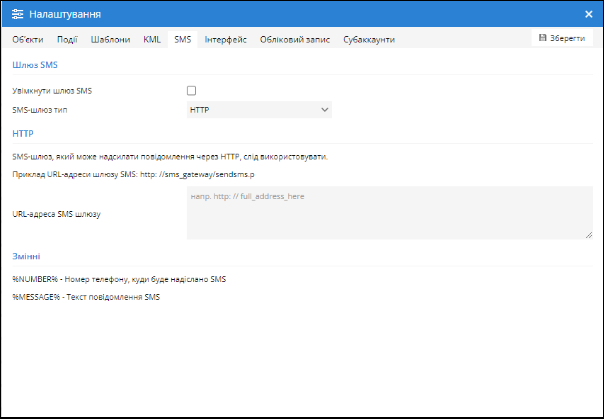
Task: Select the SMS tab
Action: (x=183, y=40)
